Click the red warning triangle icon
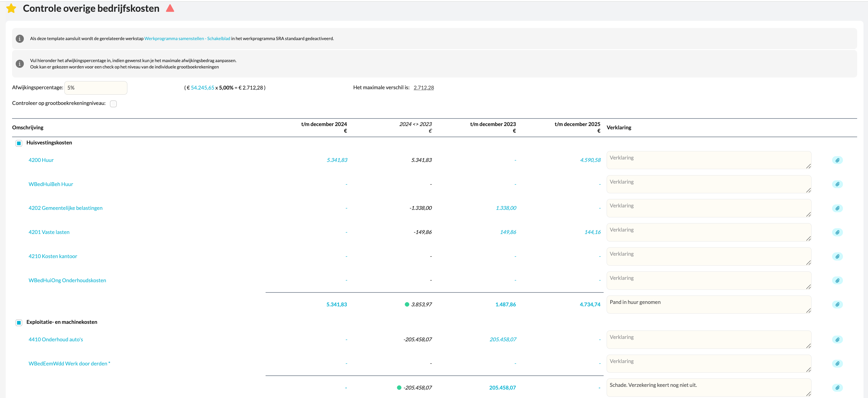The height and width of the screenshot is (398, 868). 170,8
